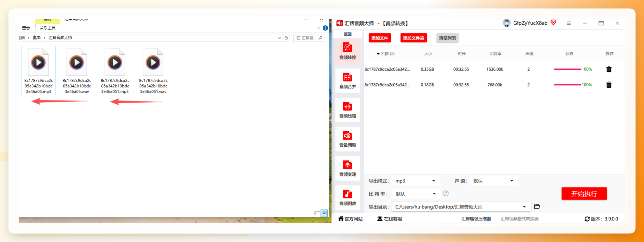Browse output folder with the folder icon
This screenshot has width=644, height=242.
(x=537, y=206)
